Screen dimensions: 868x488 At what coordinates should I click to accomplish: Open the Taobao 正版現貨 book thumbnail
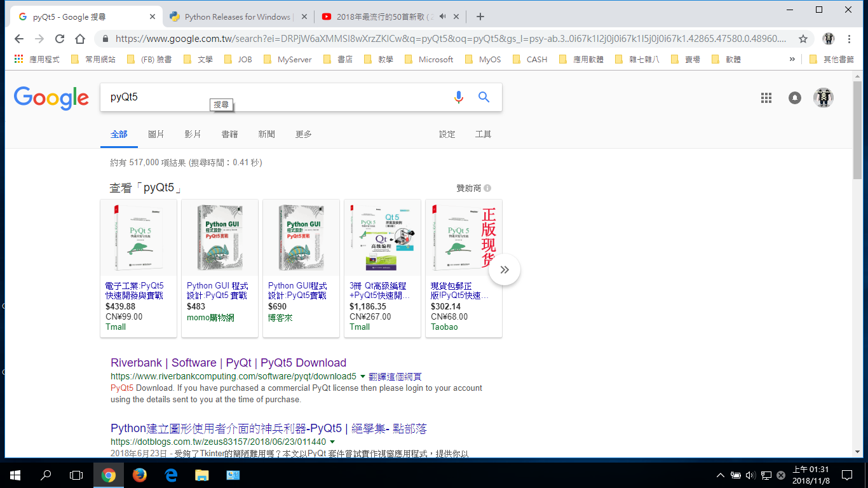(x=464, y=238)
